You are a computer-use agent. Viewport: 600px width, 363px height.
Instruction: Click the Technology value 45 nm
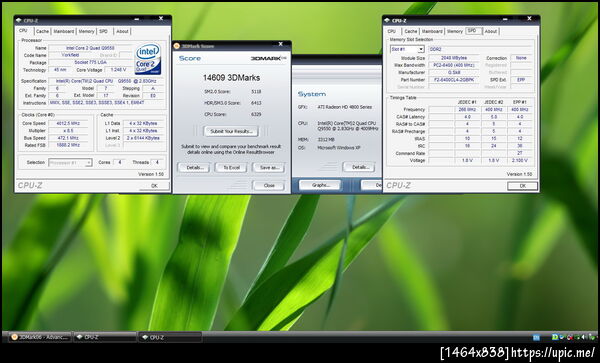(60, 70)
